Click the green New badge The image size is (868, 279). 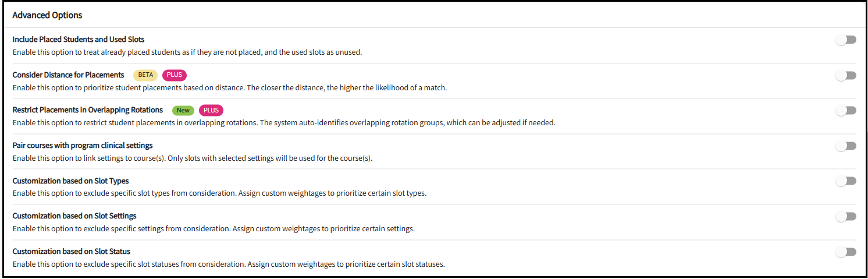tap(183, 110)
